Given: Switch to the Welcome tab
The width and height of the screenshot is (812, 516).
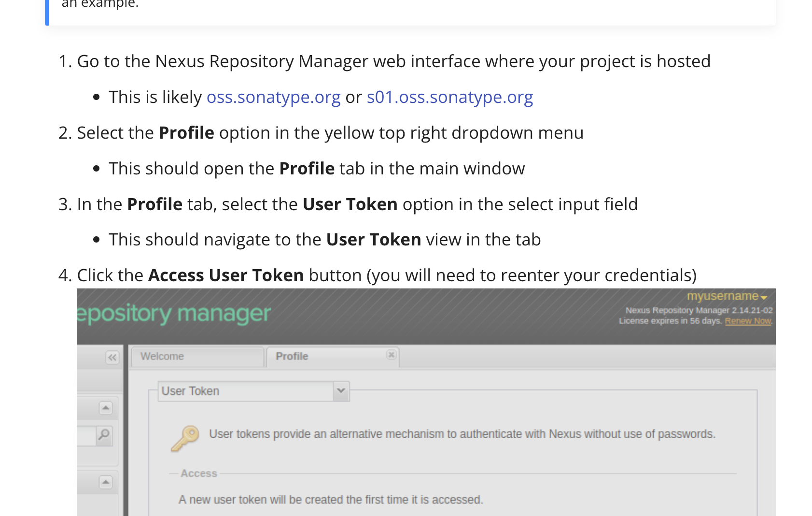Looking at the screenshot, I should coord(162,356).
